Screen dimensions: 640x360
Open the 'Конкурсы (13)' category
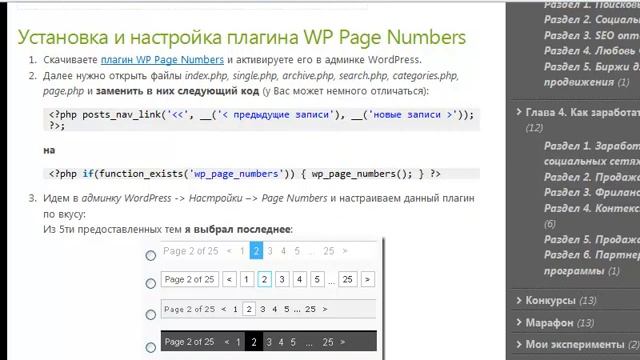pos(560,300)
